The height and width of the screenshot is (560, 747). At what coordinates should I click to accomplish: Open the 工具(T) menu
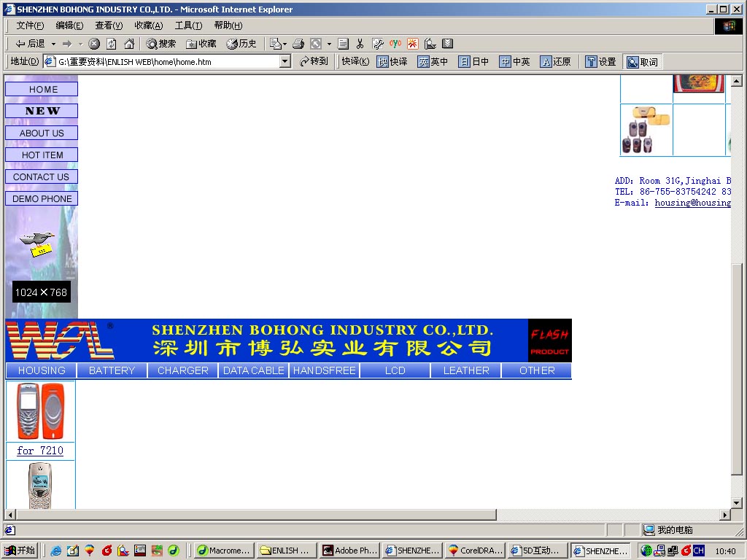188,26
